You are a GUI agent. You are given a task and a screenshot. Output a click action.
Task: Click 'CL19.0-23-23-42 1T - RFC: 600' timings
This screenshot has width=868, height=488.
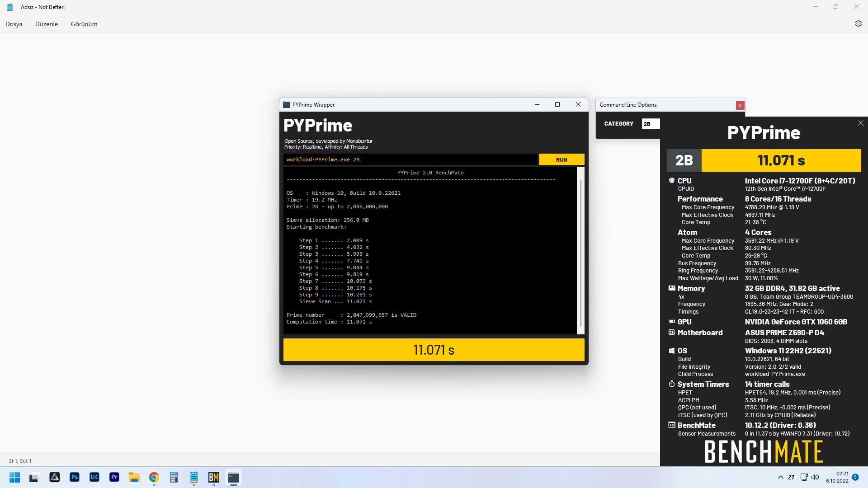(784, 312)
